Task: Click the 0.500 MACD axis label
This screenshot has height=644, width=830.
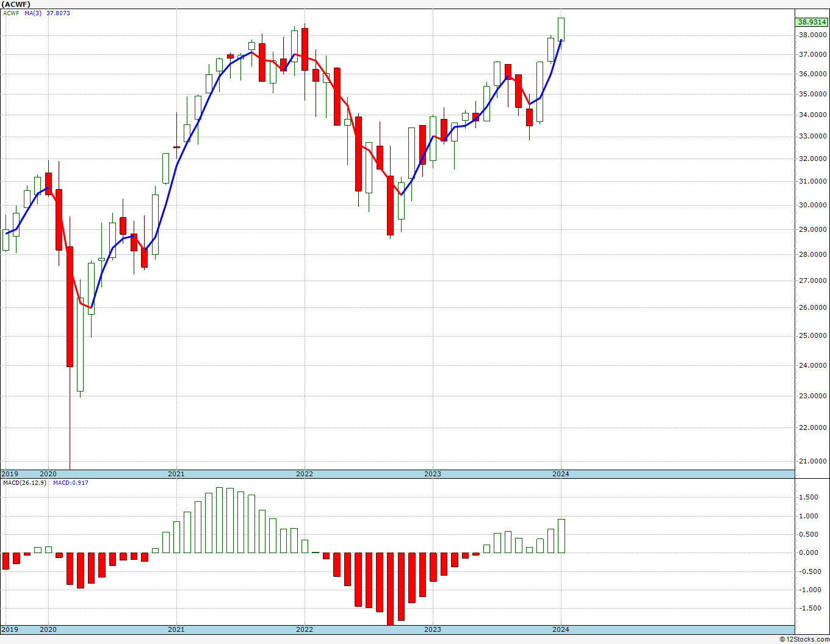Action: point(809,535)
